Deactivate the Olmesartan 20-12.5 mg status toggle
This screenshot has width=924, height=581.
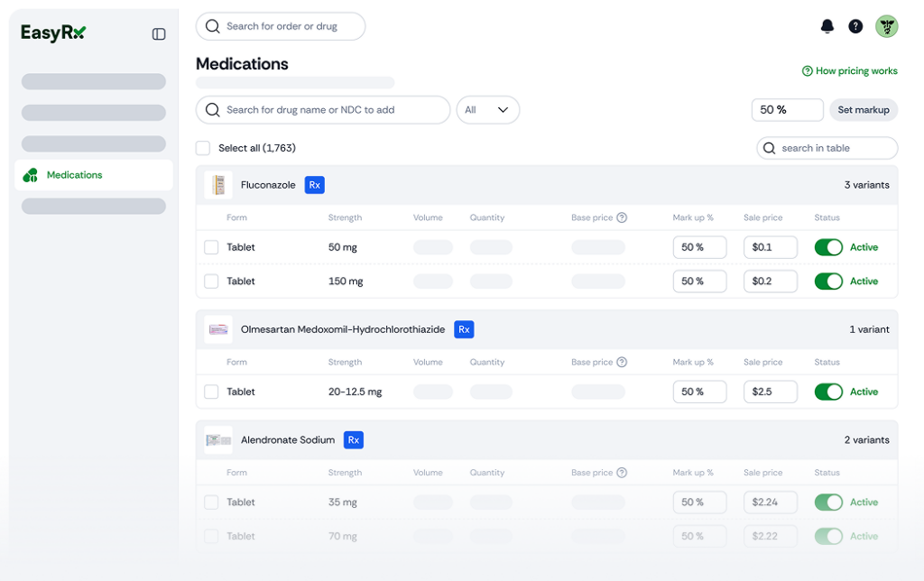pos(828,392)
